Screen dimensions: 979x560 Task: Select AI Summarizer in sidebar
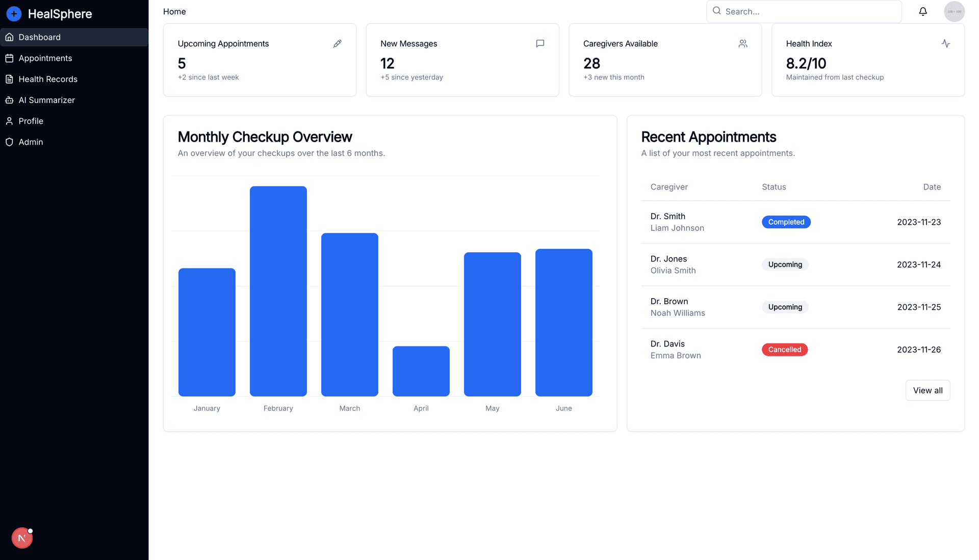[46, 100]
